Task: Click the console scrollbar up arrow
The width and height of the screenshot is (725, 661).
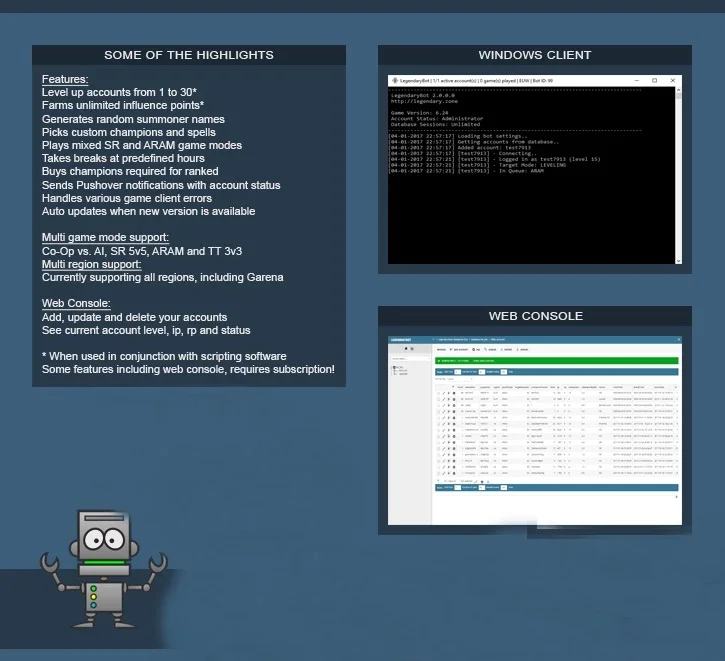Action: click(678, 90)
